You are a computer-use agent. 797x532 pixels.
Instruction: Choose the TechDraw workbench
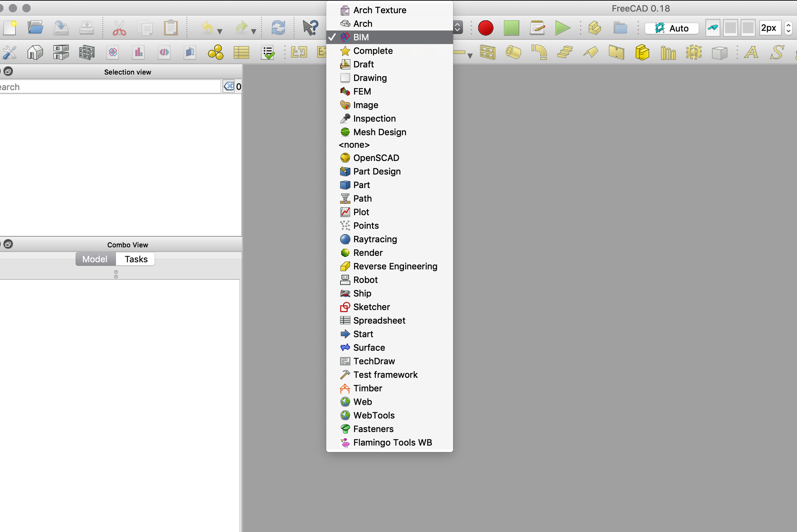click(x=389, y=361)
